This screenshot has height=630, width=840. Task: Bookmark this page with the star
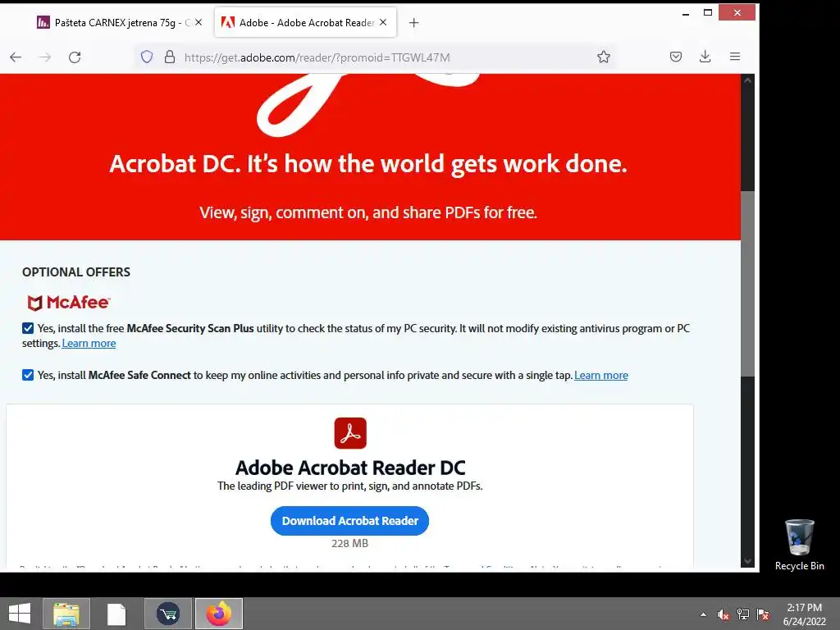604,57
